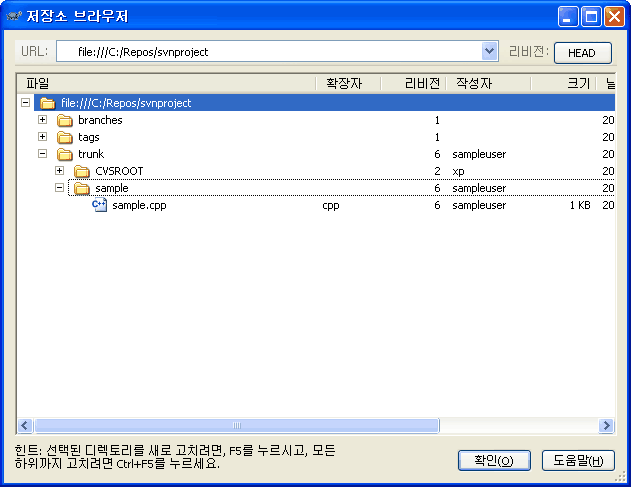The width and height of the screenshot is (631, 487).
Task: Click the horizontal scrollbar right arrow
Action: [x=606, y=425]
